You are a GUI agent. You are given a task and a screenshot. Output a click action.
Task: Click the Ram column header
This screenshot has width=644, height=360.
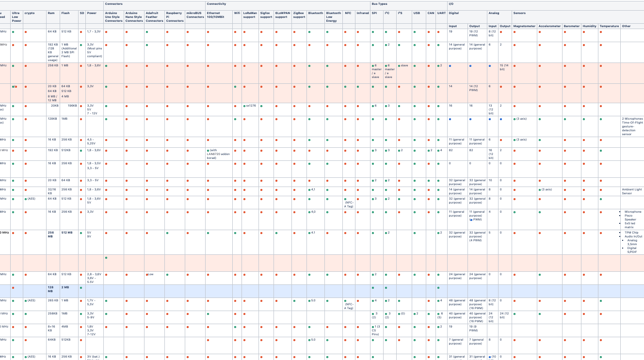coord(51,13)
